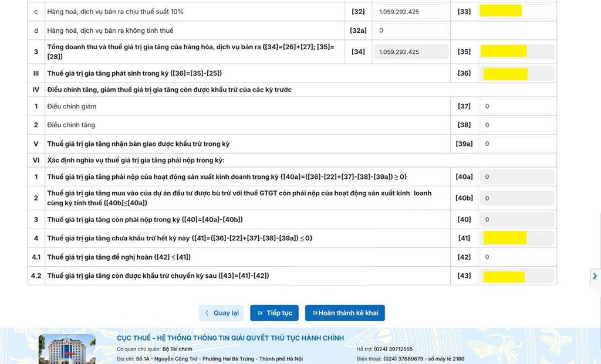Viewport: 601px width, 364px height.
Task: Click the [43] VAT carried forward field
Action: 516,276
